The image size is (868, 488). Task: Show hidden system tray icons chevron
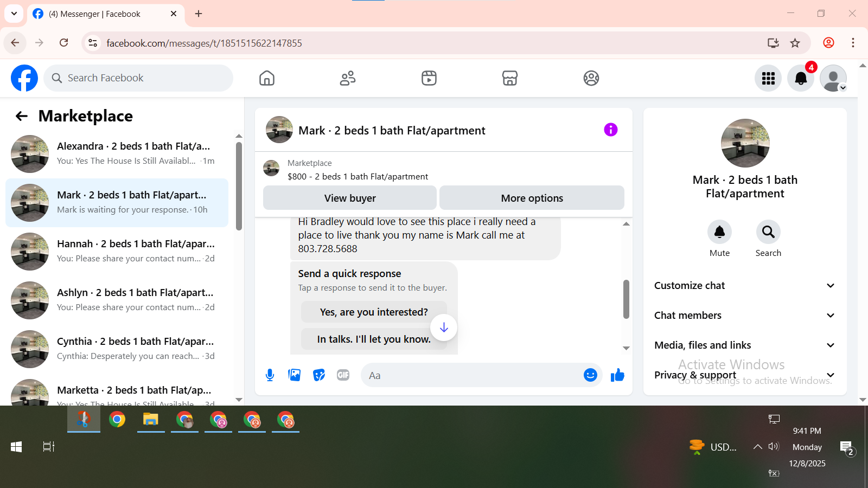click(x=757, y=447)
